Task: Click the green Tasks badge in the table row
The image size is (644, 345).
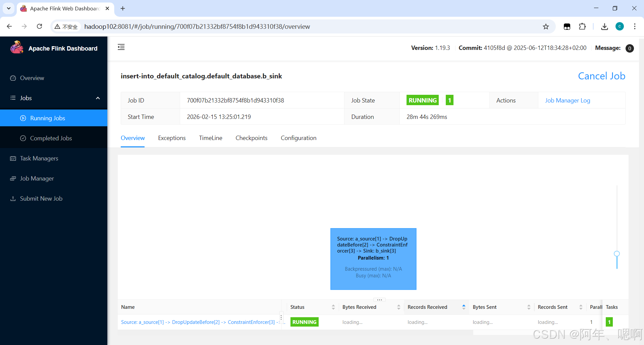Action: (x=609, y=322)
